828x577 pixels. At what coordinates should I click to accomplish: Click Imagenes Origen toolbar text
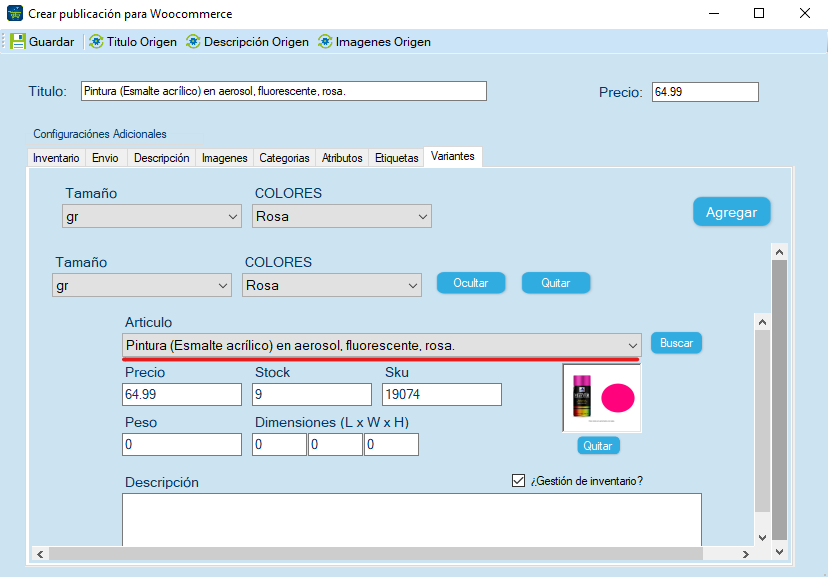[383, 42]
